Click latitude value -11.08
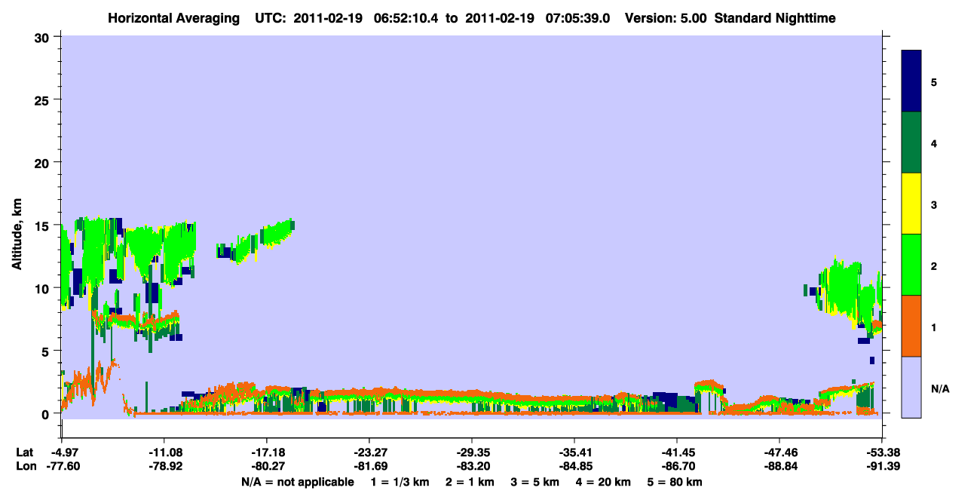 tap(164, 452)
